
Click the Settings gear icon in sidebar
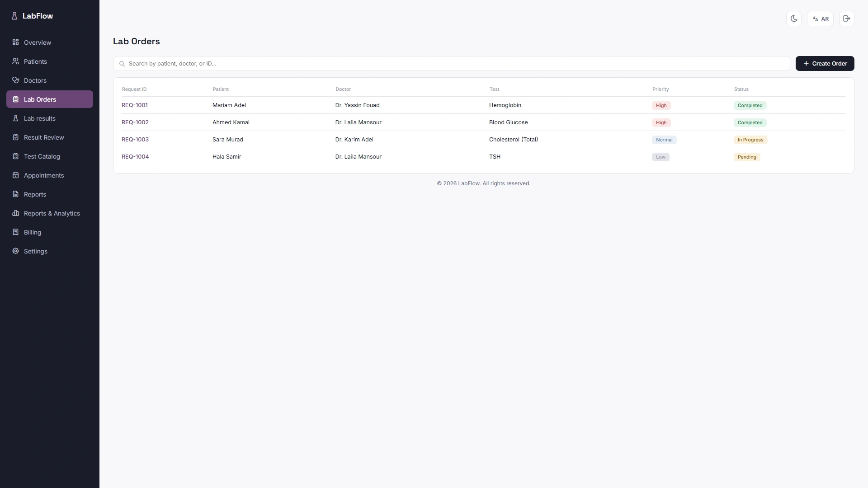point(15,251)
